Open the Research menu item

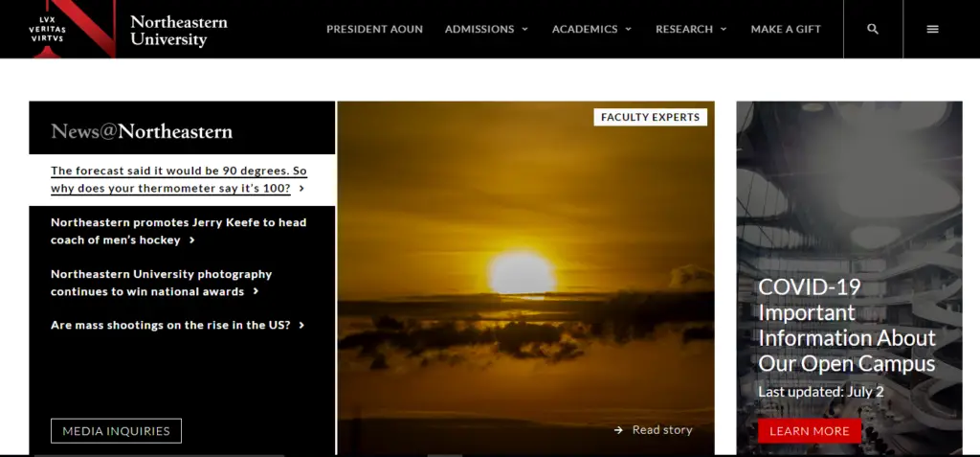[x=683, y=29]
